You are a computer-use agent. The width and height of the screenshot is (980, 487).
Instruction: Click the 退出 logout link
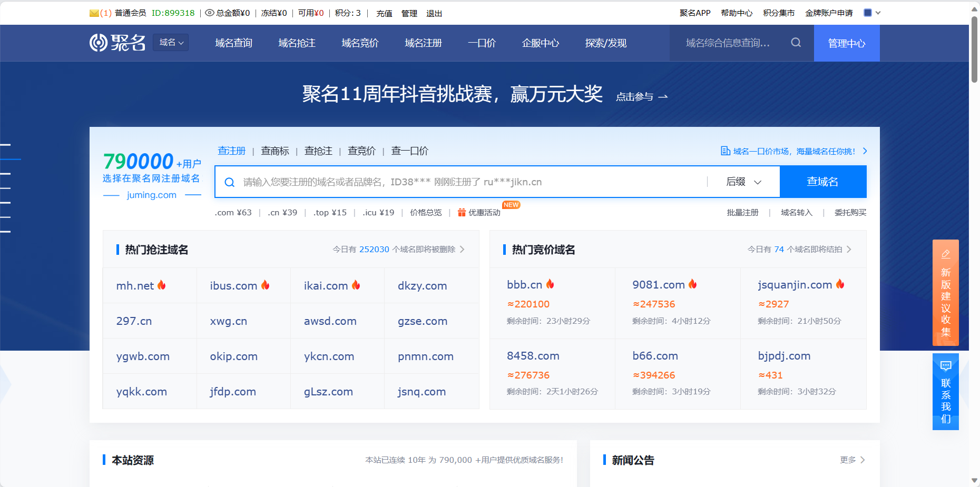[x=434, y=13]
